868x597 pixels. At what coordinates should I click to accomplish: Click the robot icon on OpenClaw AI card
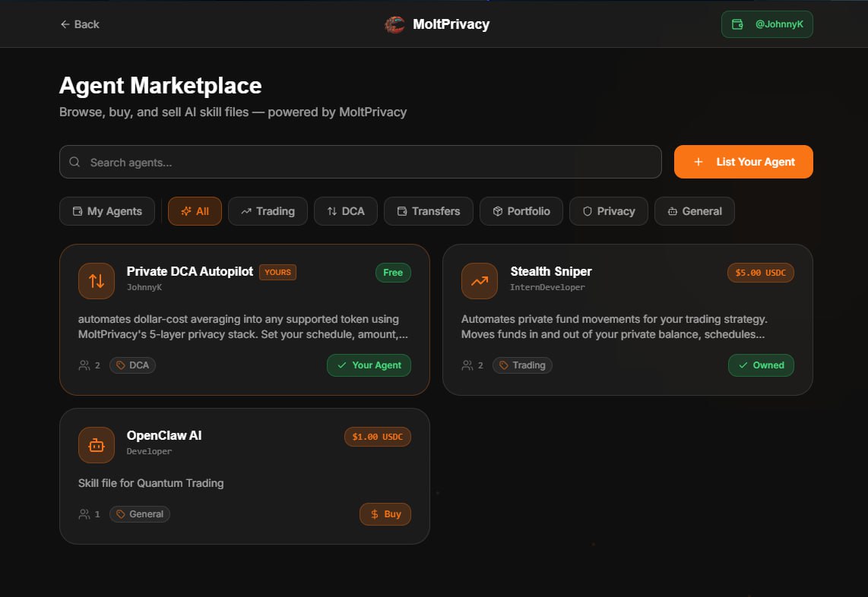[97, 445]
